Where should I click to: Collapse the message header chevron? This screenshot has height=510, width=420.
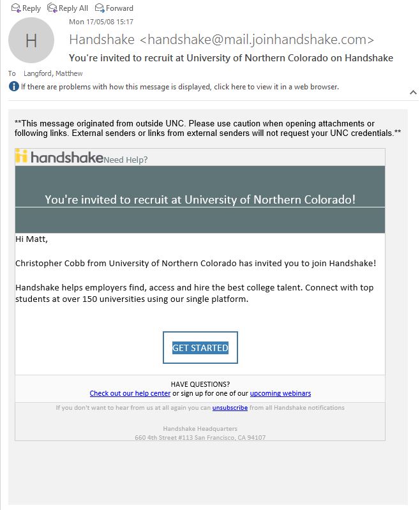coord(413,93)
